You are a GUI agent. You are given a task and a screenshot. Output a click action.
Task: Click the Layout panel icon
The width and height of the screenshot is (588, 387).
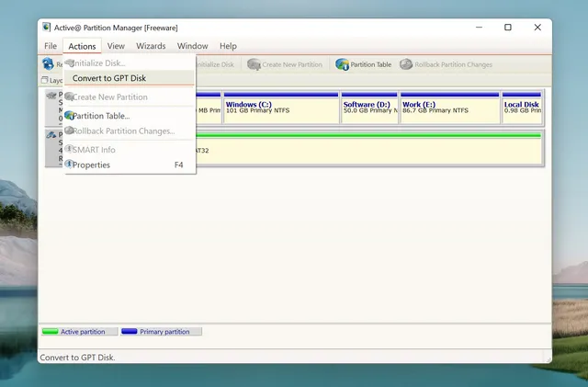pos(45,80)
